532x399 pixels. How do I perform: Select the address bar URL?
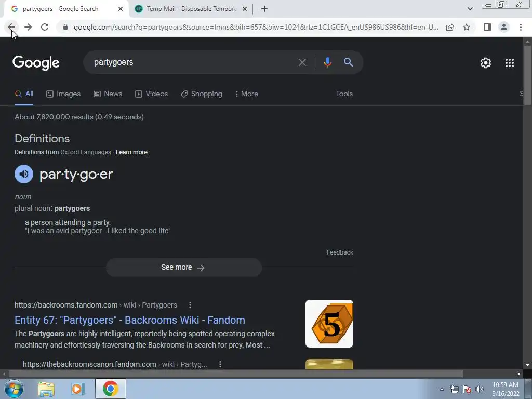(256, 27)
